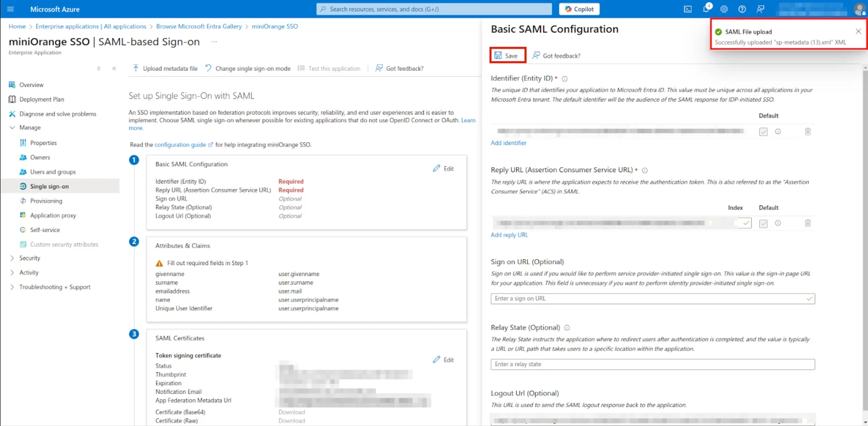
Task: Click the info icon next to Relay State
Action: tap(567, 328)
